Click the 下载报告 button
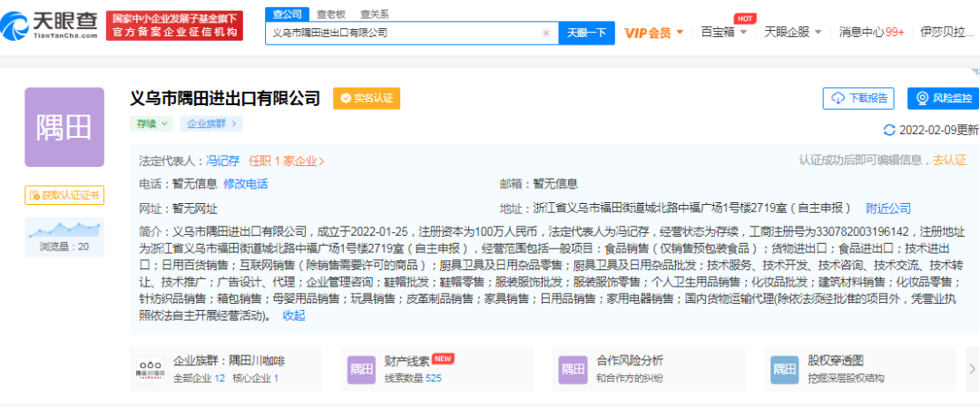The height and width of the screenshot is (408, 980). click(x=858, y=99)
